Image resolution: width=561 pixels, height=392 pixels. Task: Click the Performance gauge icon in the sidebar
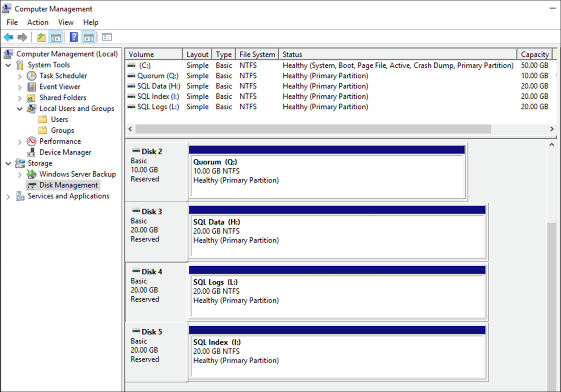(x=31, y=141)
